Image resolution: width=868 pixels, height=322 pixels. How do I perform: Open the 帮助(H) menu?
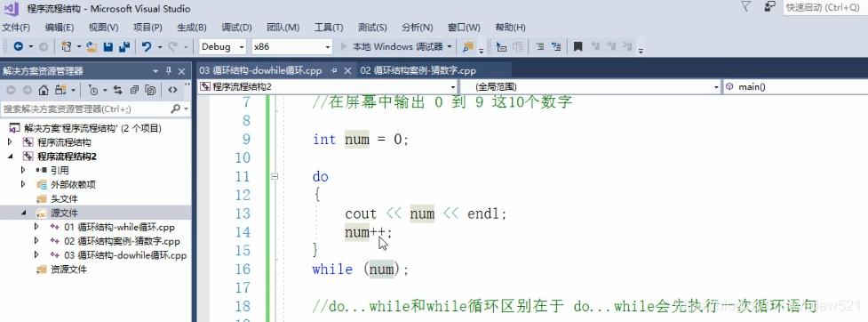tap(510, 28)
